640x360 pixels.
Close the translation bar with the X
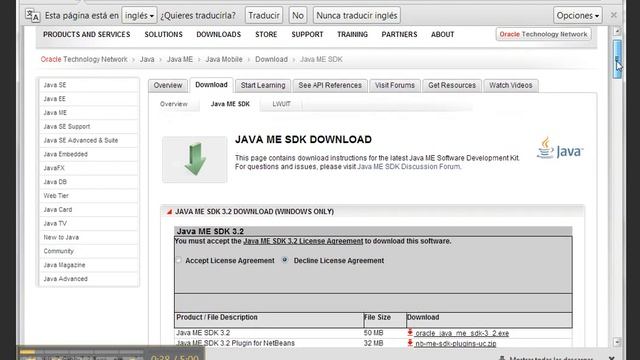[x=613, y=15]
